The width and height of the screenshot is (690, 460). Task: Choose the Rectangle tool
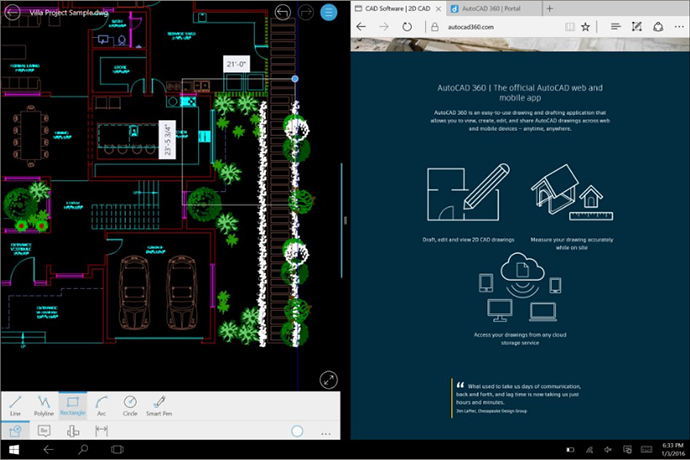(x=72, y=404)
